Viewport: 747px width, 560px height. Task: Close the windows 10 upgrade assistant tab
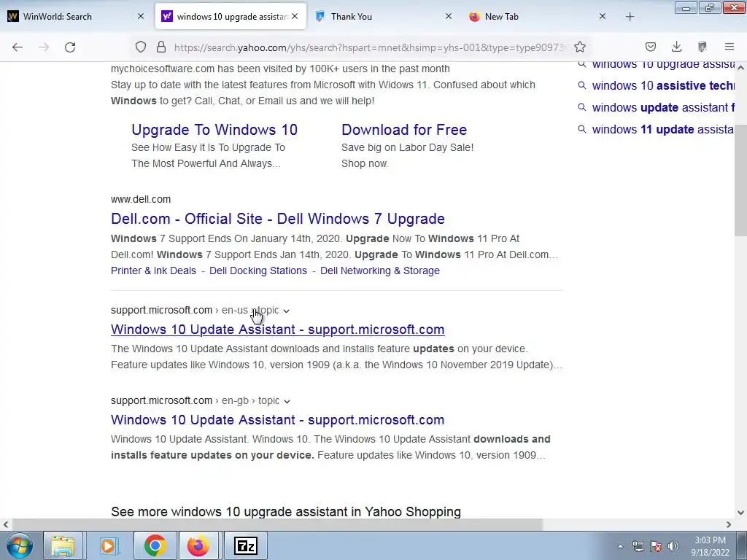point(295,16)
